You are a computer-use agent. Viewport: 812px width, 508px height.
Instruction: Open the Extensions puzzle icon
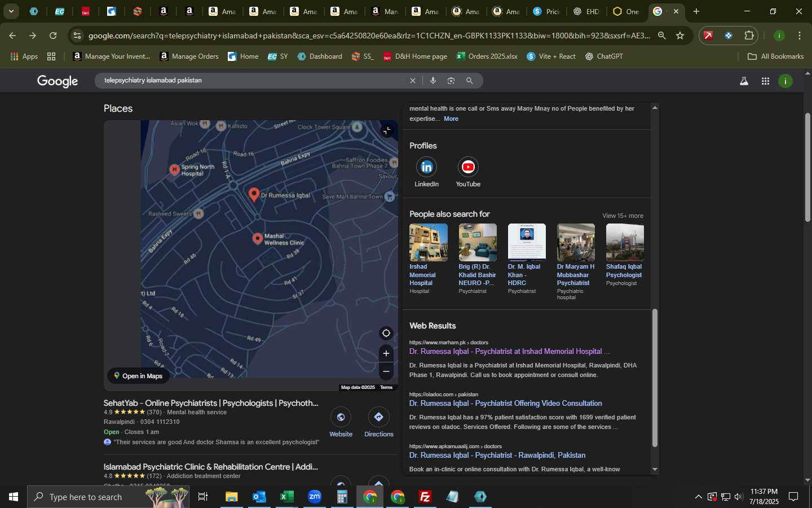click(749, 36)
